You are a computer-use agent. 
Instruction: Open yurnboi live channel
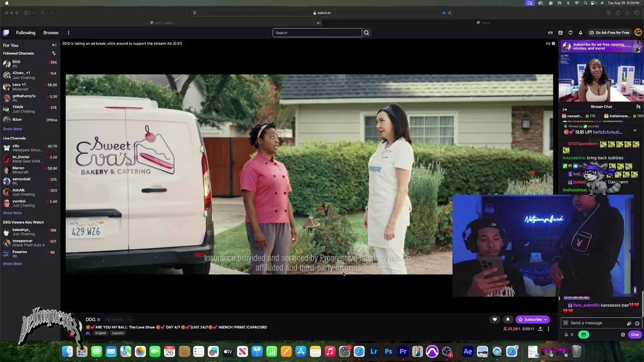click(30, 203)
